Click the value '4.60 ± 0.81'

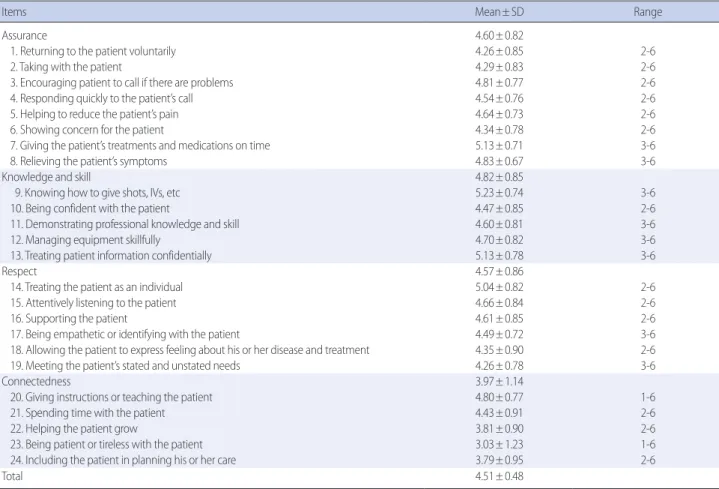pos(499,224)
